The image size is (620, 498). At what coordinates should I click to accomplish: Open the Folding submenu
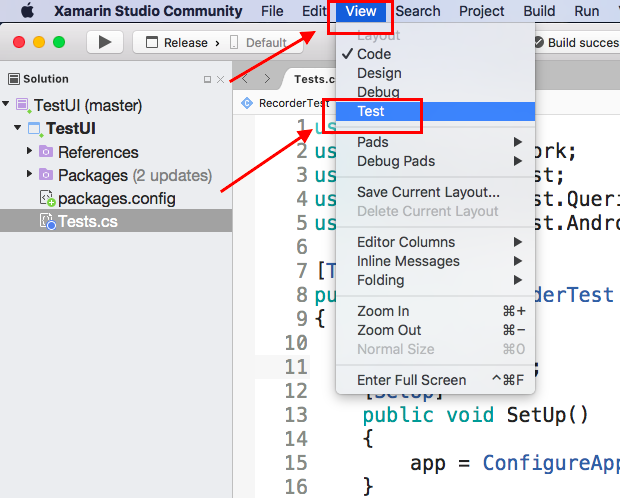point(435,280)
